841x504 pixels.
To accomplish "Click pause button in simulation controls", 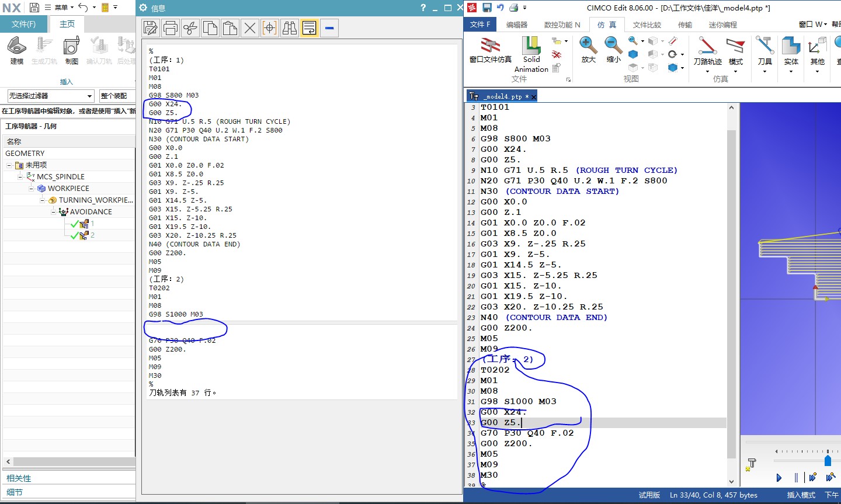I will (x=796, y=478).
